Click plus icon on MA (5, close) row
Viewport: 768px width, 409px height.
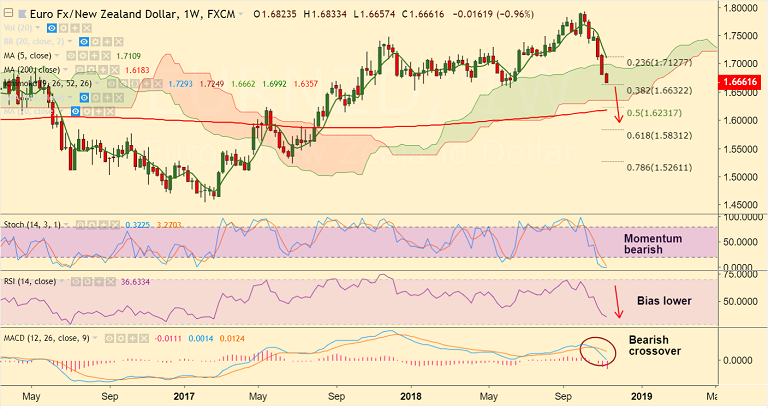[95, 56]
